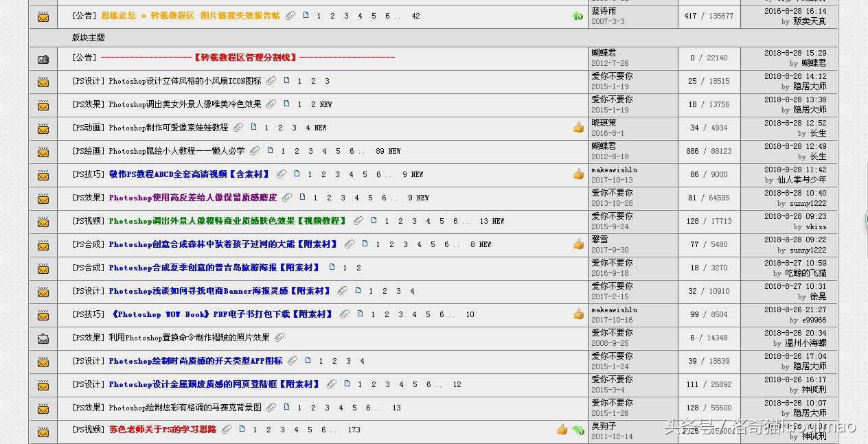Go to page 42 of 图片链接失效 announcement
The height and width of the screenshot is (444, 868).
coord(415,16)
